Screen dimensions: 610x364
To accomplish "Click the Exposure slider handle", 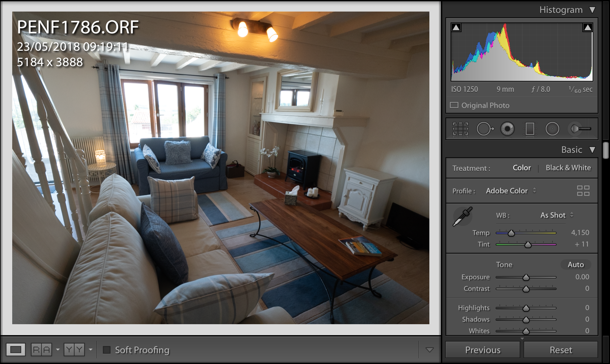I will point(526,277).
